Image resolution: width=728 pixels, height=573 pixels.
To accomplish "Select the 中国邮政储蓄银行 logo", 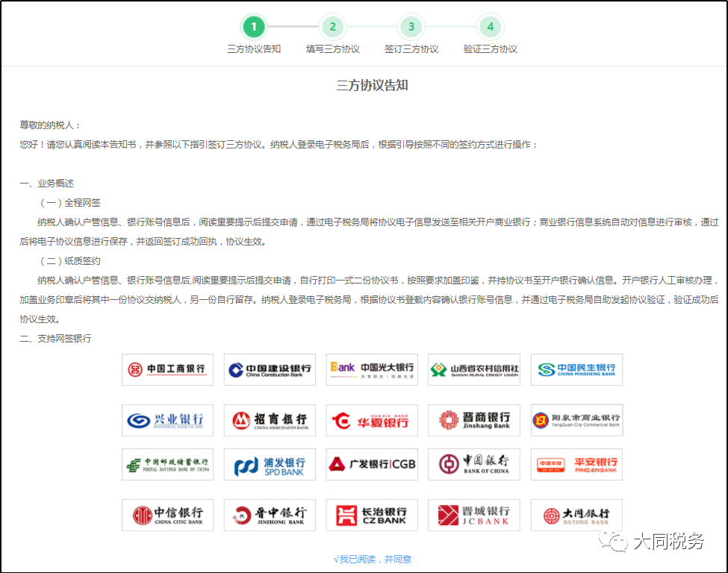I will tap(167, 464).
